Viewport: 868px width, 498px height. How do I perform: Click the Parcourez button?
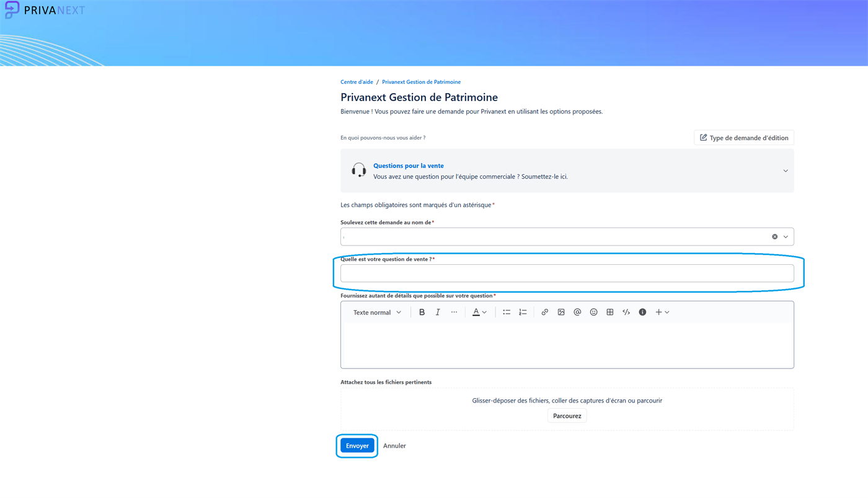567,416
